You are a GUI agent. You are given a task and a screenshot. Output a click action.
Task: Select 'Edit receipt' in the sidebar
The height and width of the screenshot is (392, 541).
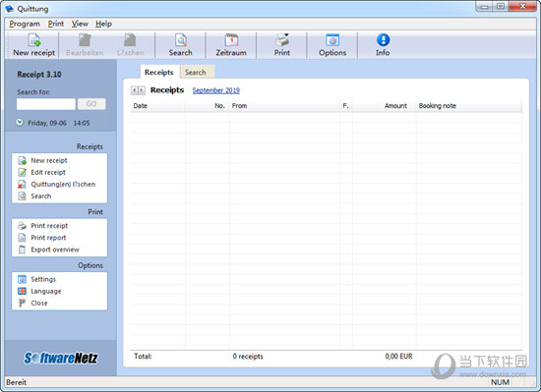[48, 172]
